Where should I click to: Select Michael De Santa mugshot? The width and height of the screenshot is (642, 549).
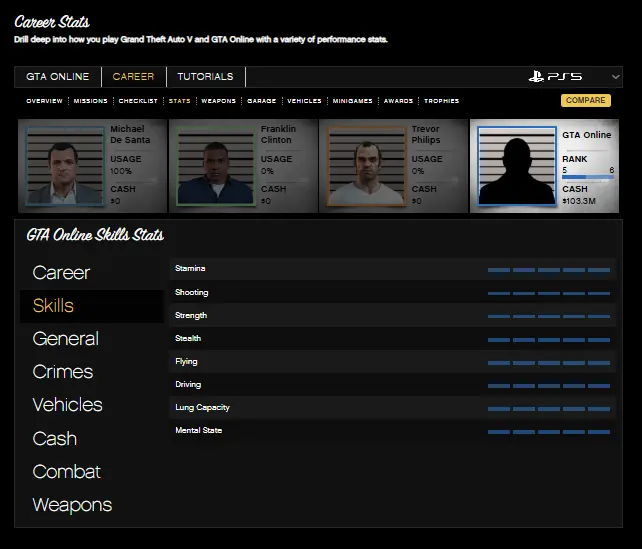click(x=64, y=166)
